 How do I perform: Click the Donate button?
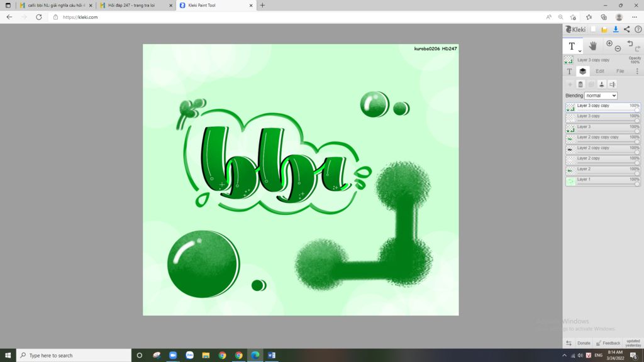tap(584, 343)
